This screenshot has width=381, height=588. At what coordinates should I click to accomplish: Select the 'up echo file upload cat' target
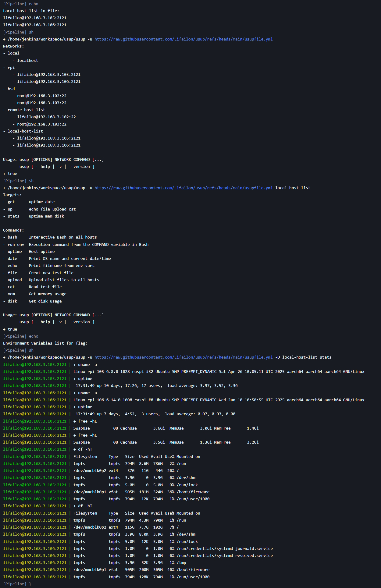pos(39,209)
